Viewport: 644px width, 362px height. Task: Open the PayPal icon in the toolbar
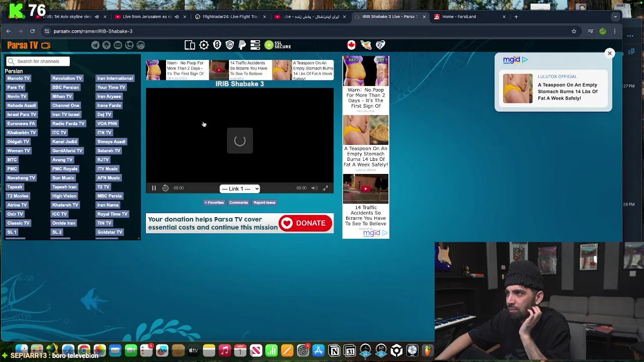point(242,45)
